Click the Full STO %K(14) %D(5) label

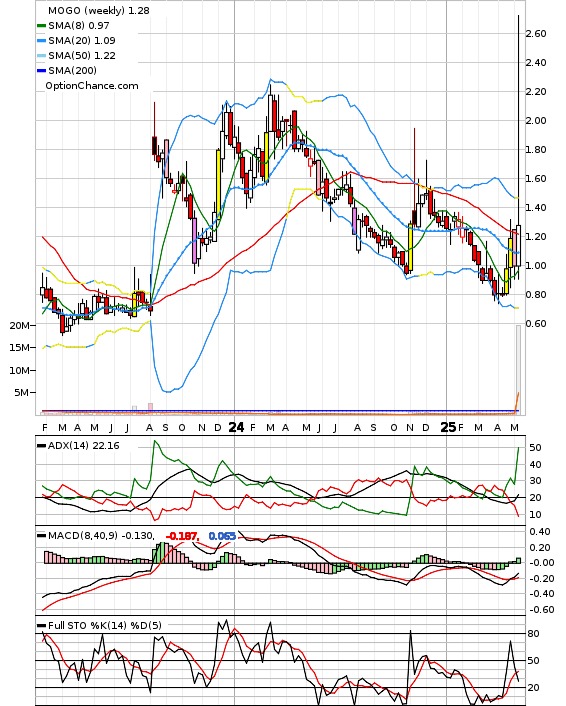coord(104,625)
